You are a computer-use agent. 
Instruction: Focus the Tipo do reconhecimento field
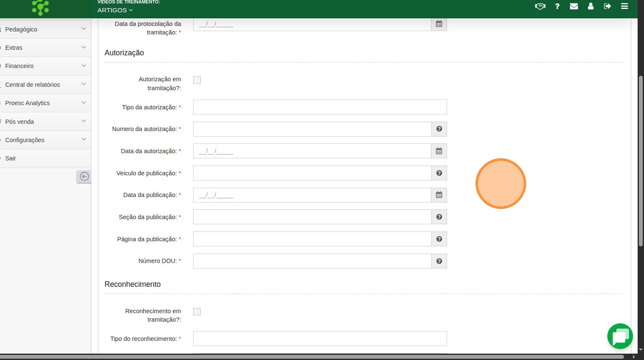point(320,339)
